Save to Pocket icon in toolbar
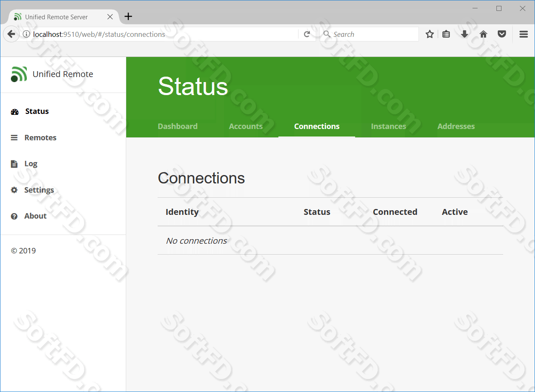 point(502,34)
